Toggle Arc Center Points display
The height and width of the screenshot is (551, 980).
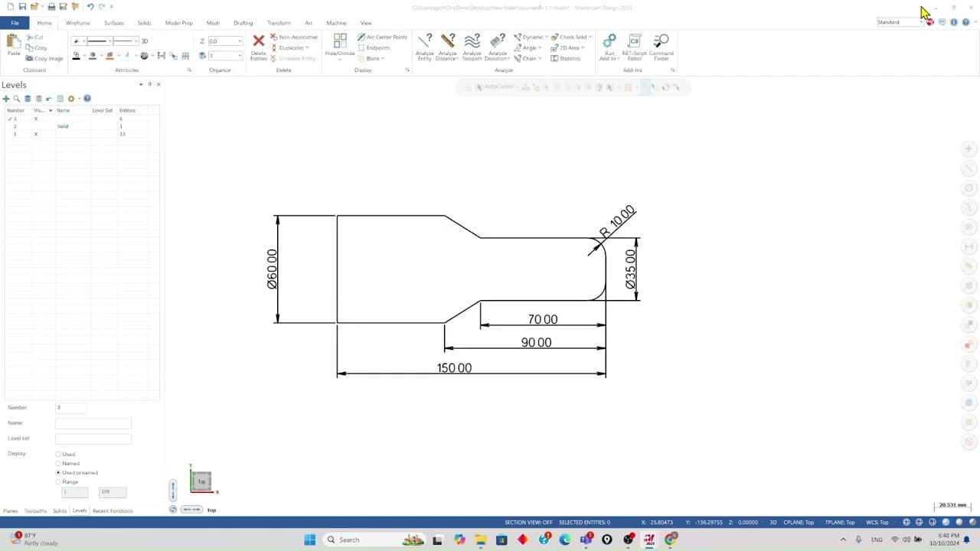click(382, 37)
